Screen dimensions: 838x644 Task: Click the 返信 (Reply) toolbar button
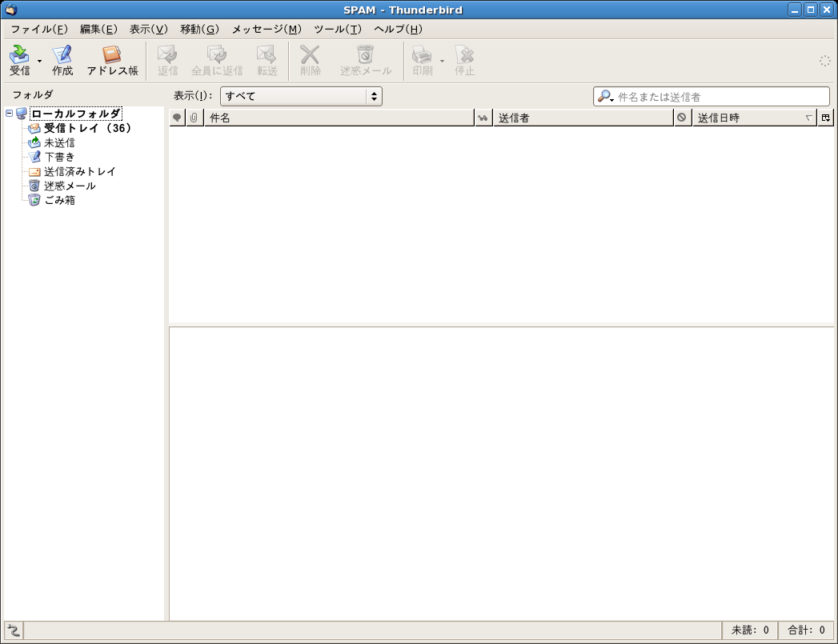click(x=167, y=60)
